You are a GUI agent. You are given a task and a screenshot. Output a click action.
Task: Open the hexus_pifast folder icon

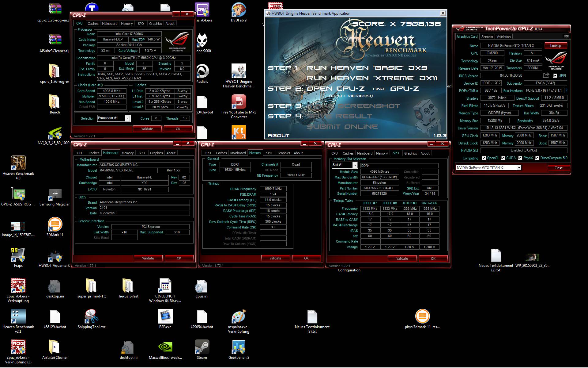pyautogui.click(x=128, y=286)
